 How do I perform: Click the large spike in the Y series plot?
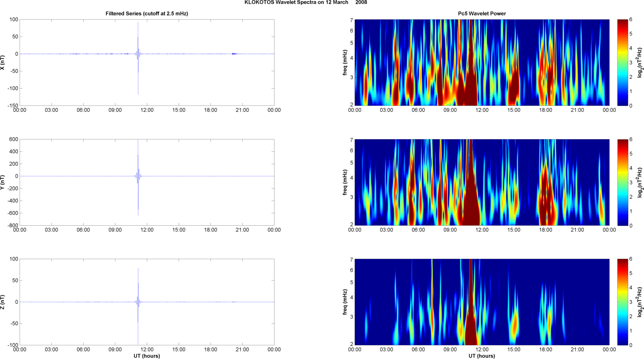tap(138, 177)
